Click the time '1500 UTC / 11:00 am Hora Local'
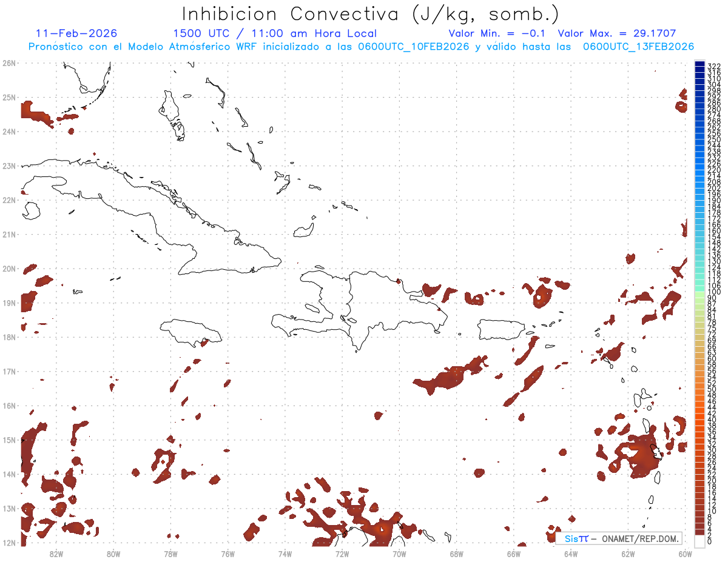 click(x=275, y=33)
